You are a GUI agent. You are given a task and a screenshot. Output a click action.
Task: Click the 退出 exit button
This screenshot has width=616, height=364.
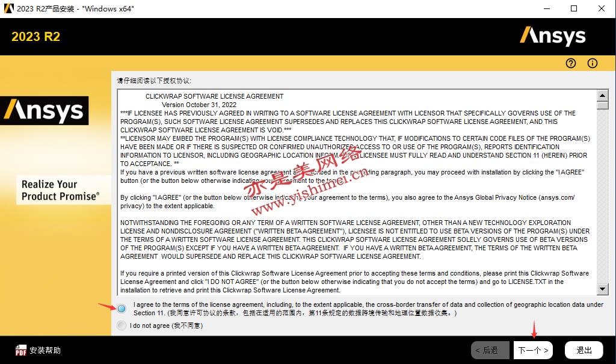pos(584,350)
